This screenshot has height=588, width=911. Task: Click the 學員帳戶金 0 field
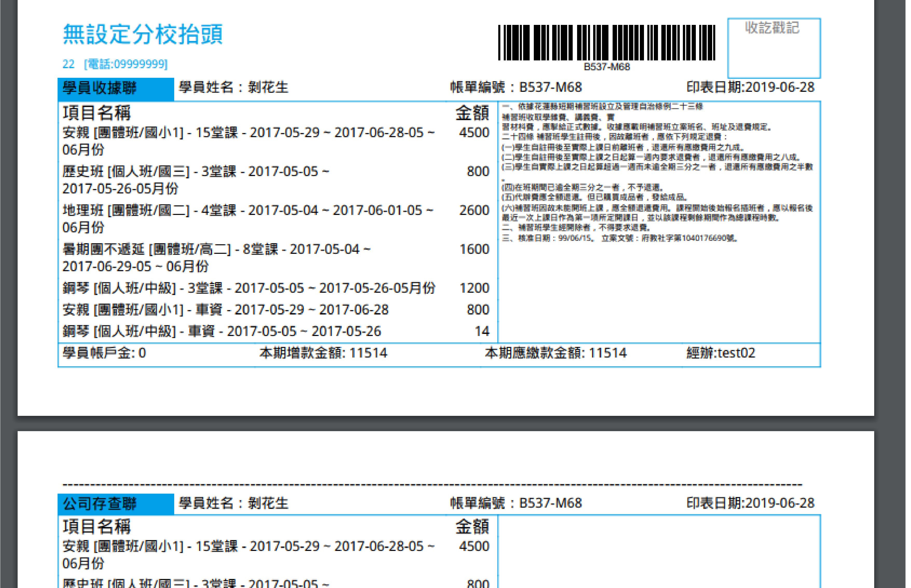pyautogui.click(x=104, y=353)
